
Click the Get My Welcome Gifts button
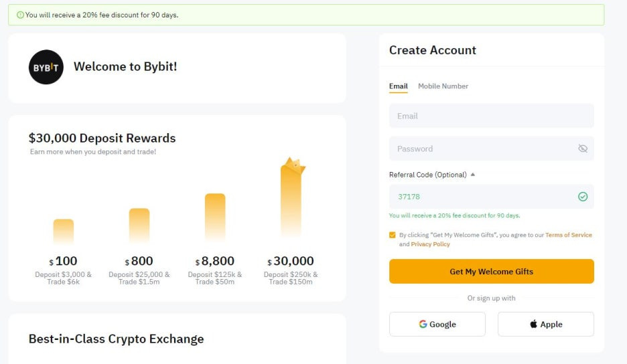(492, 271)
